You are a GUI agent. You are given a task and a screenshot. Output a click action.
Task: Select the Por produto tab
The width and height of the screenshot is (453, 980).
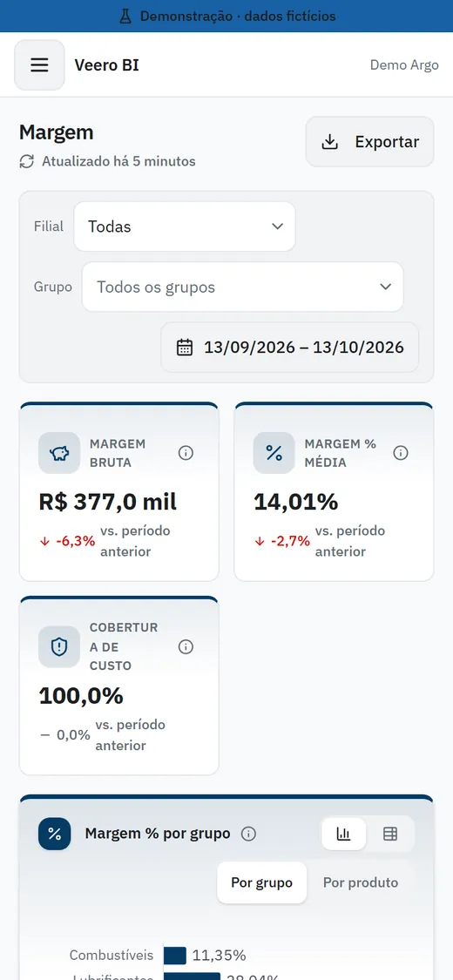click(361, 882)
